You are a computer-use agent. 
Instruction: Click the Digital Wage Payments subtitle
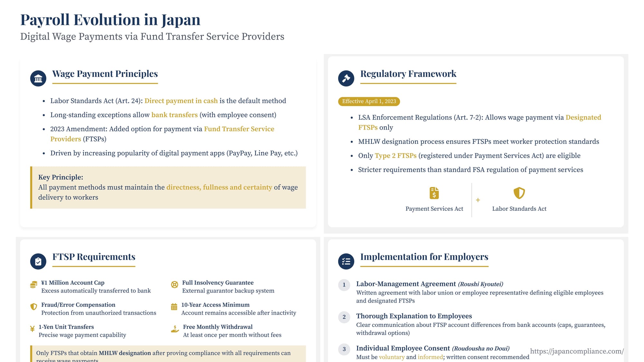click(x=152, y=36)
